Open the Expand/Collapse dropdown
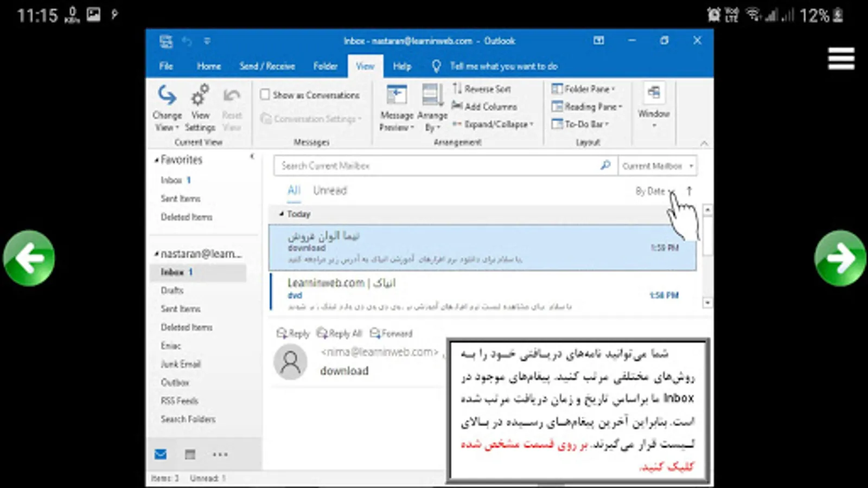 point(493,124)
